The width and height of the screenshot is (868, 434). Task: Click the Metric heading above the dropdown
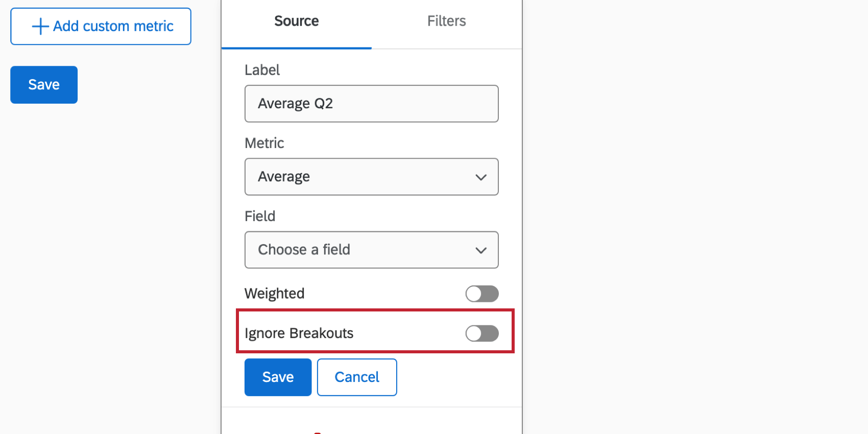264,143
